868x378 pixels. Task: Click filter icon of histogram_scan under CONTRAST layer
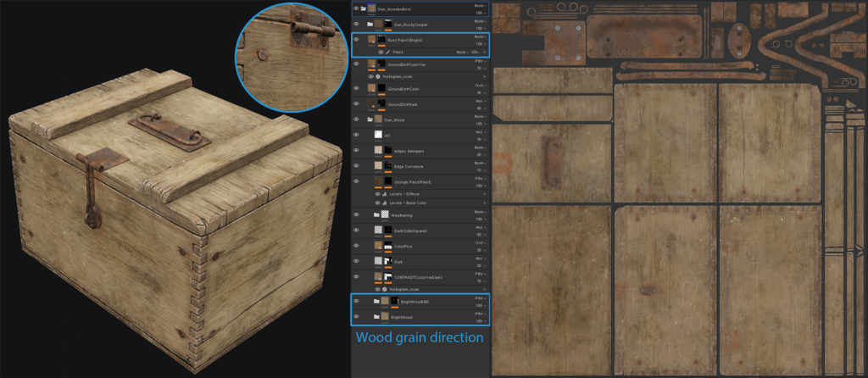pos(384,290)
